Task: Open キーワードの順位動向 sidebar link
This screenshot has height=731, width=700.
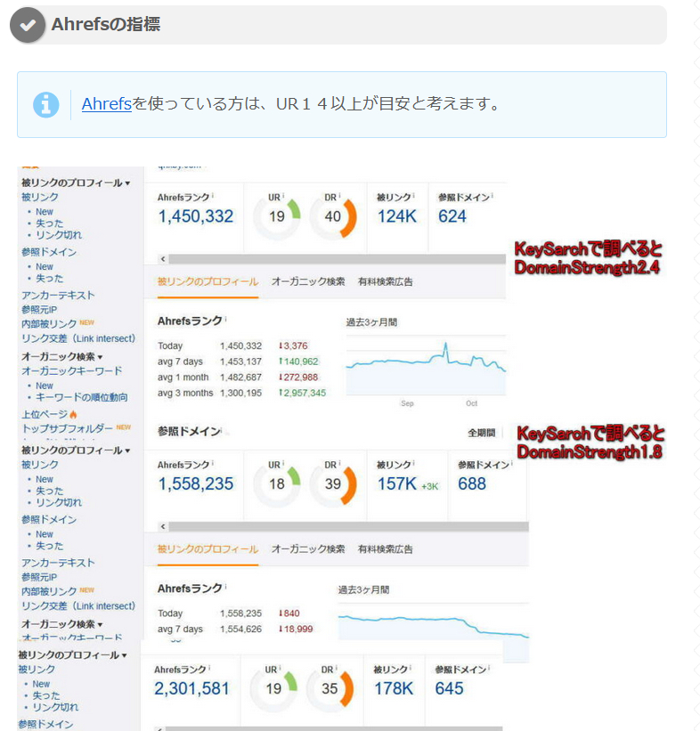Action: point(82,398)
